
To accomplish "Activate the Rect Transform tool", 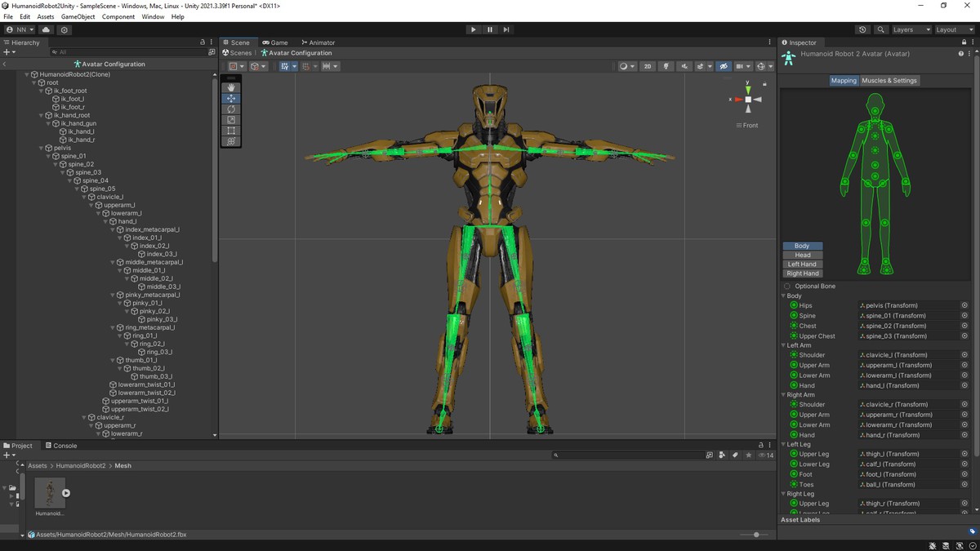I will [231, 131].
